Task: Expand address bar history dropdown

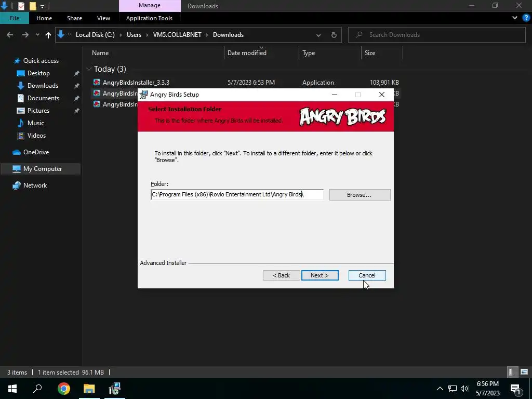Action: (x=318, y=35)
